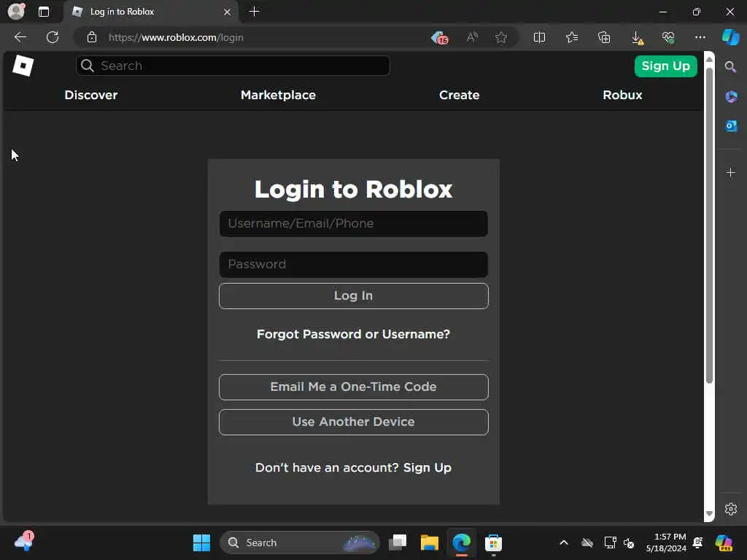Toggle split screen view icon
Image resolution: width=747 pixels, height=560 pixels.
point(539,37)
